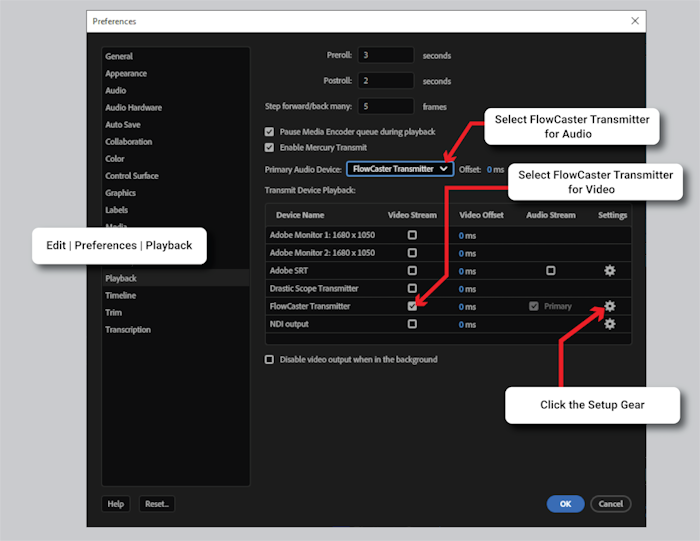
Task: Click the FlowCaster Transmitter setup gear
Action: coord(609,306)
